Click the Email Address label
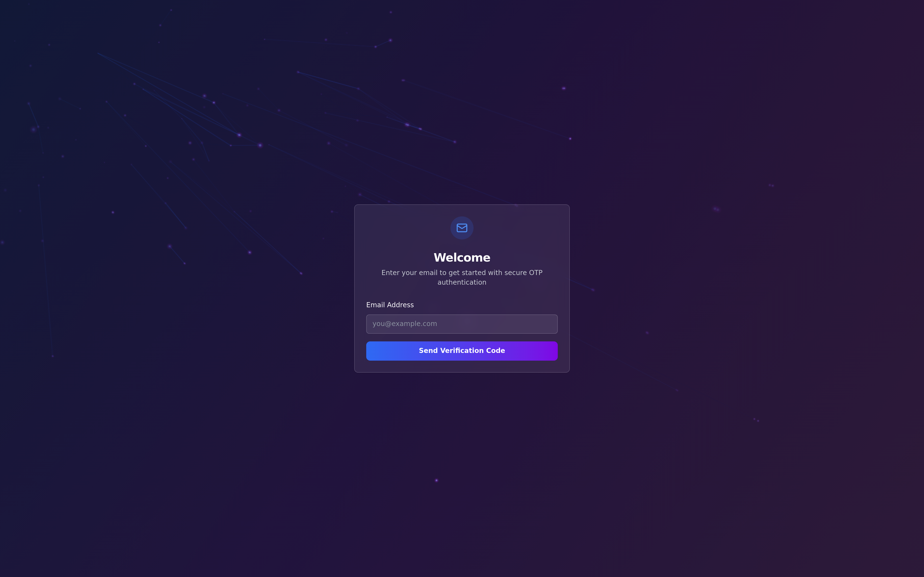The height and width of the screenshot is (577, 924). [x=390, y=305]
